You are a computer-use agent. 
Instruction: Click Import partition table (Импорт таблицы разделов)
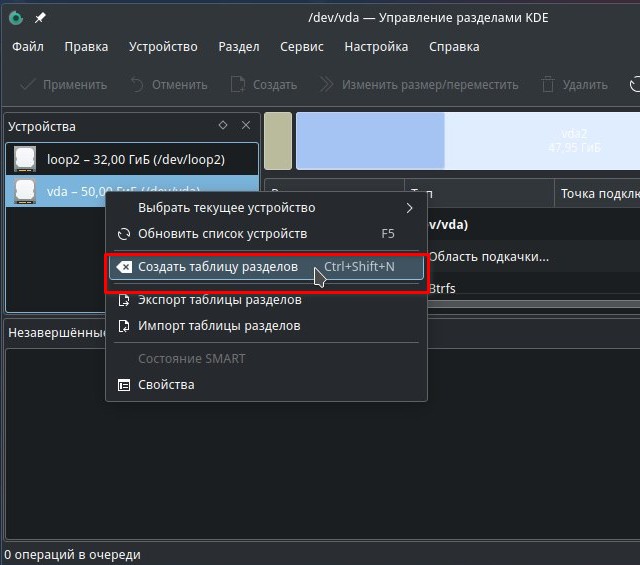219,326
